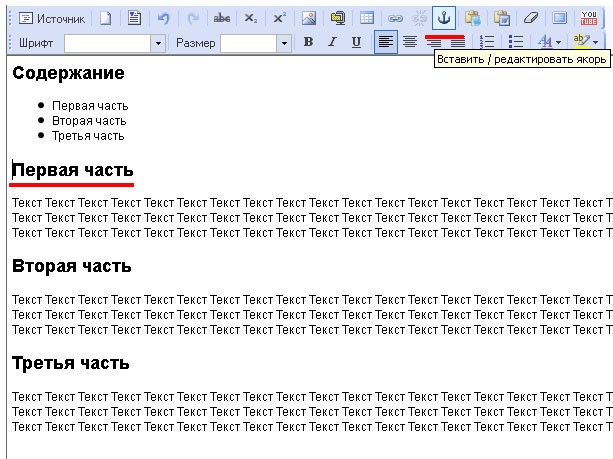Click the insert link chain icon

[x=395, y=18]
